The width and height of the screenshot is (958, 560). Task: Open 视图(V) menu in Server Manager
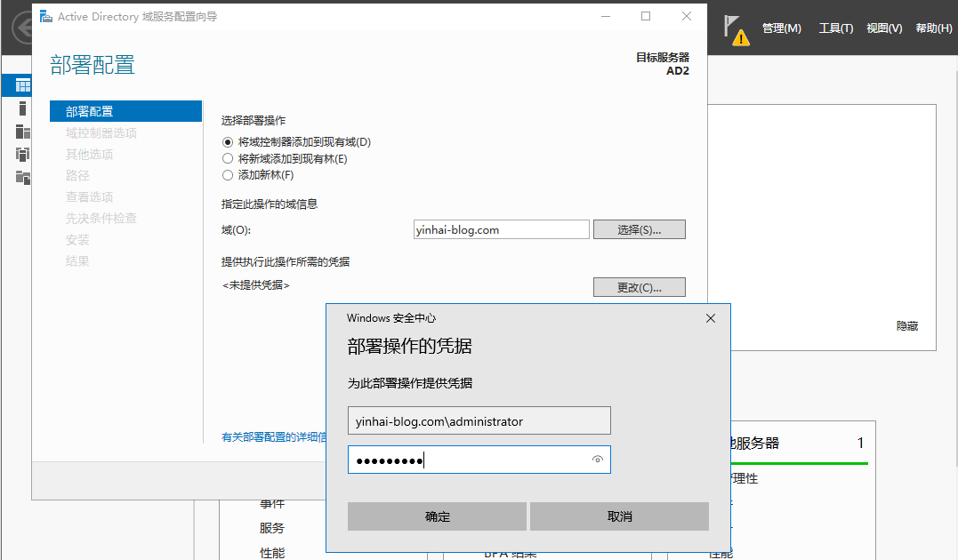[884, 28]
